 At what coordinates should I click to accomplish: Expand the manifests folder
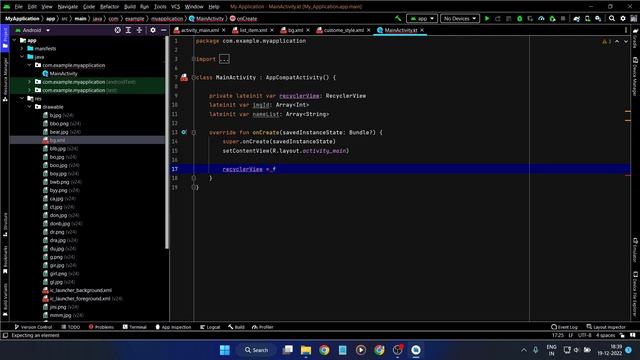coord(22,49)
